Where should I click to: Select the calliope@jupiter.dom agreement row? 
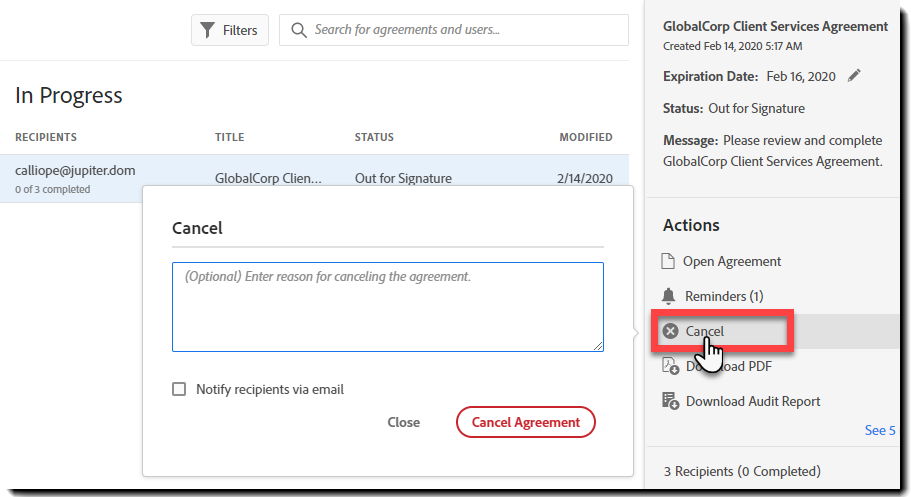click(75, 178)
